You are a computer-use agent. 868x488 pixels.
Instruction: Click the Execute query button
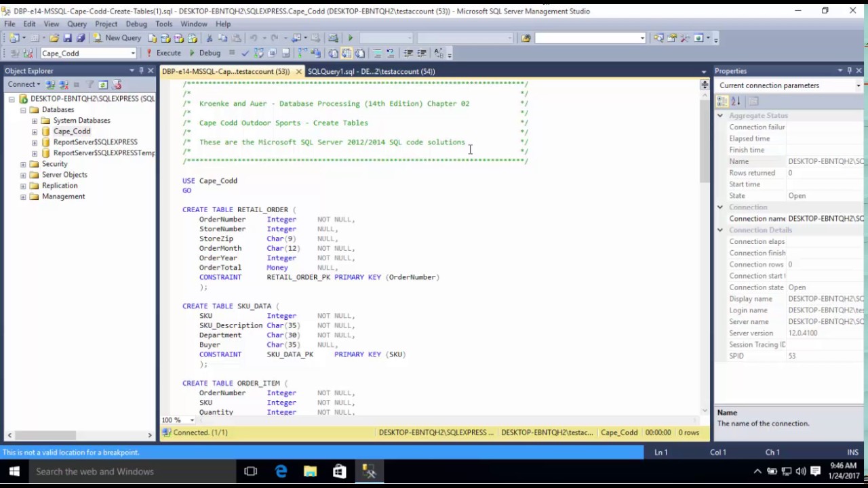[x=163, y=53]
